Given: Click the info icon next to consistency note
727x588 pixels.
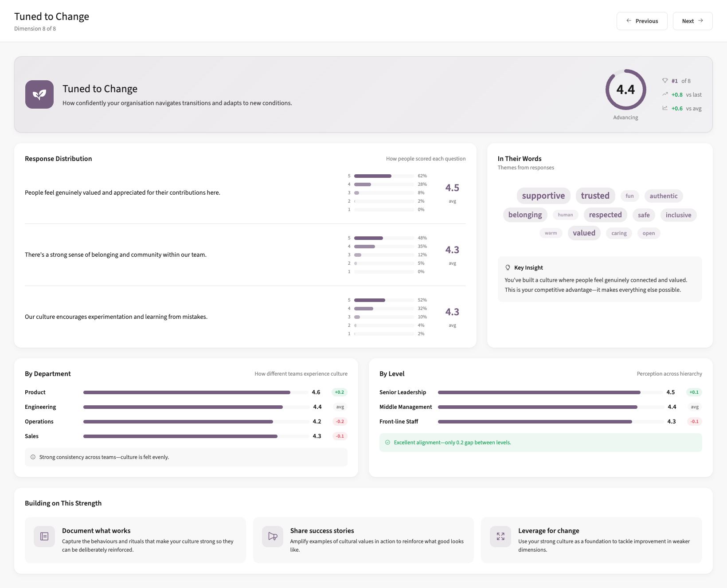Looking at the screenshot, I should point(33,457).
